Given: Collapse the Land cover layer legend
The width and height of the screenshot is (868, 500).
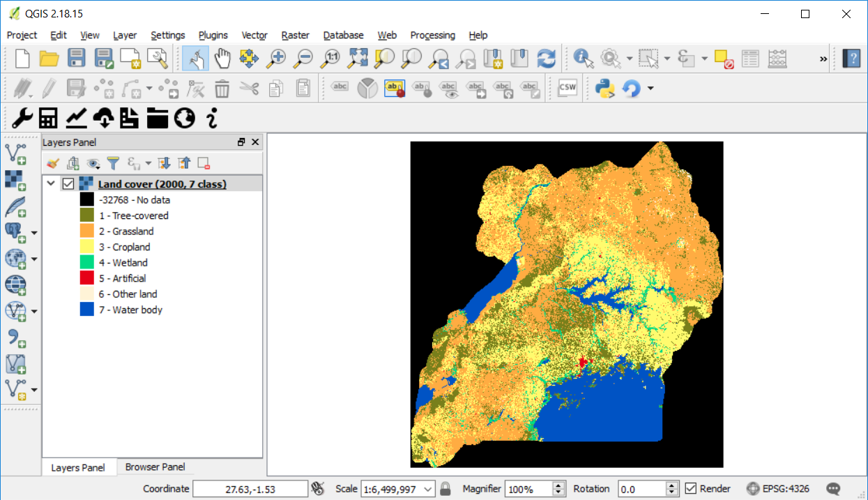Looking at the screenshot, I should pyautogui.click(x=51, y=184).
